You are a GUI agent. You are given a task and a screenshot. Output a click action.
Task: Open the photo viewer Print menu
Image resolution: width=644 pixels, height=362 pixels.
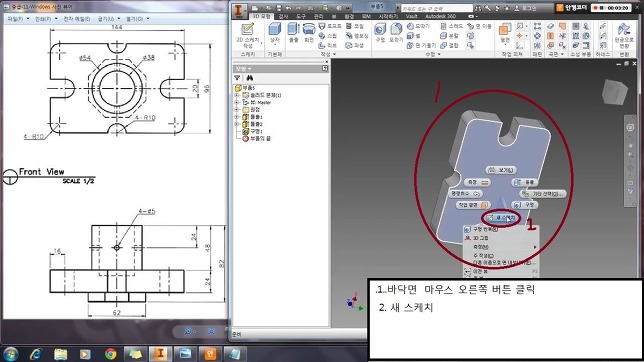46,19
